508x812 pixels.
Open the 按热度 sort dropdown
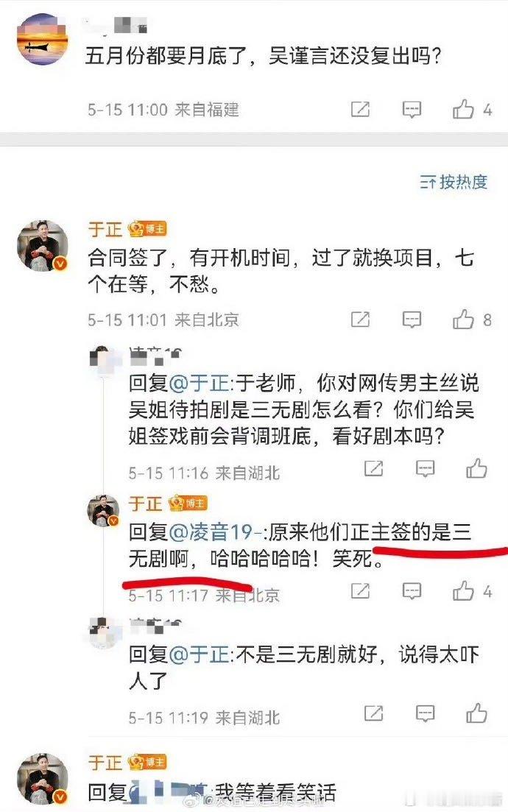pos(454,182)
